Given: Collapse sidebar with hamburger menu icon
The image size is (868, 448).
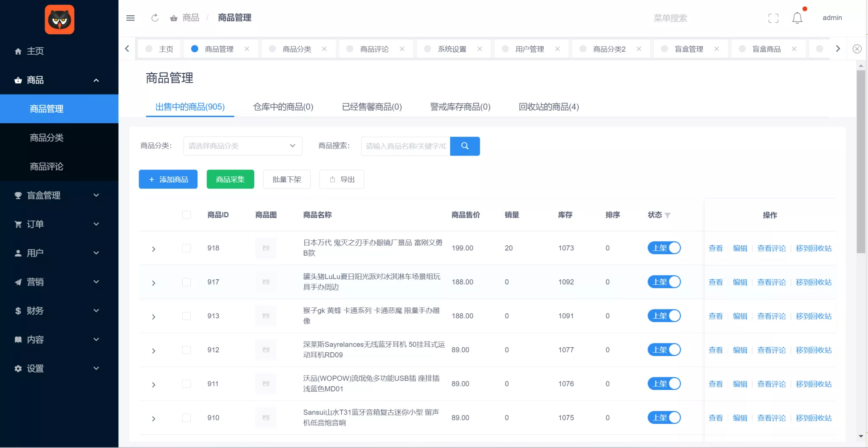Looking at the screenshot, I should click(130, 18).
